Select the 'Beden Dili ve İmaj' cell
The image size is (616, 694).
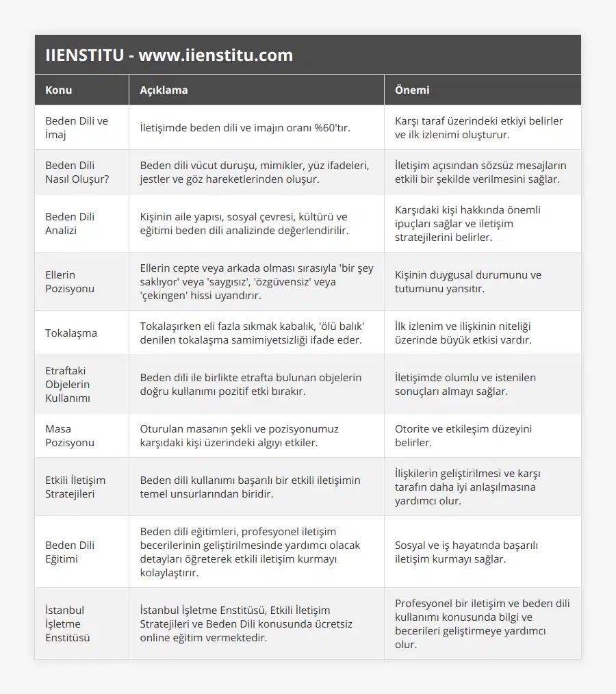pos(77,127)
